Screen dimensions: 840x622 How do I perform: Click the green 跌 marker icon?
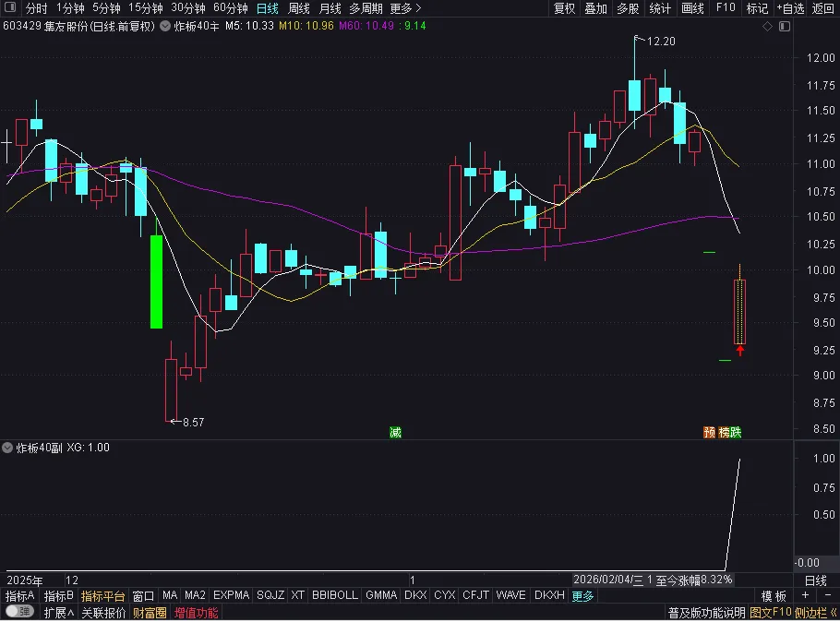pyautogui.click(x=736, y=432)
